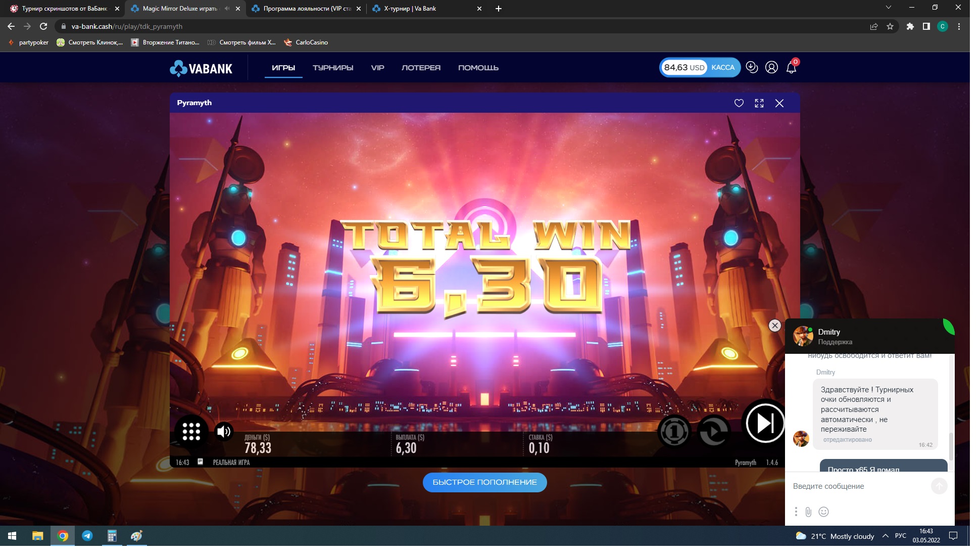980x555 pixels.
Task: Open the browser tab search dropdown arrow
Action: click(888, 8)
